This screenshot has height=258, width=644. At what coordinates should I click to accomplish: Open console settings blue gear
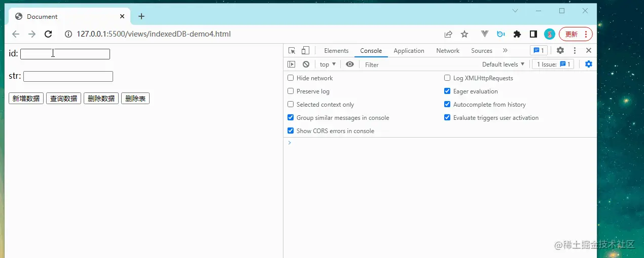[x=589, y=64]
